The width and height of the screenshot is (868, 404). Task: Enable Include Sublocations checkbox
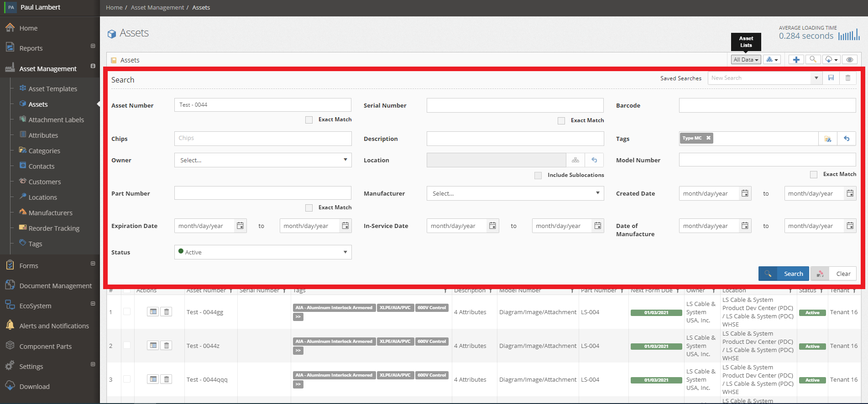[538, 175]
